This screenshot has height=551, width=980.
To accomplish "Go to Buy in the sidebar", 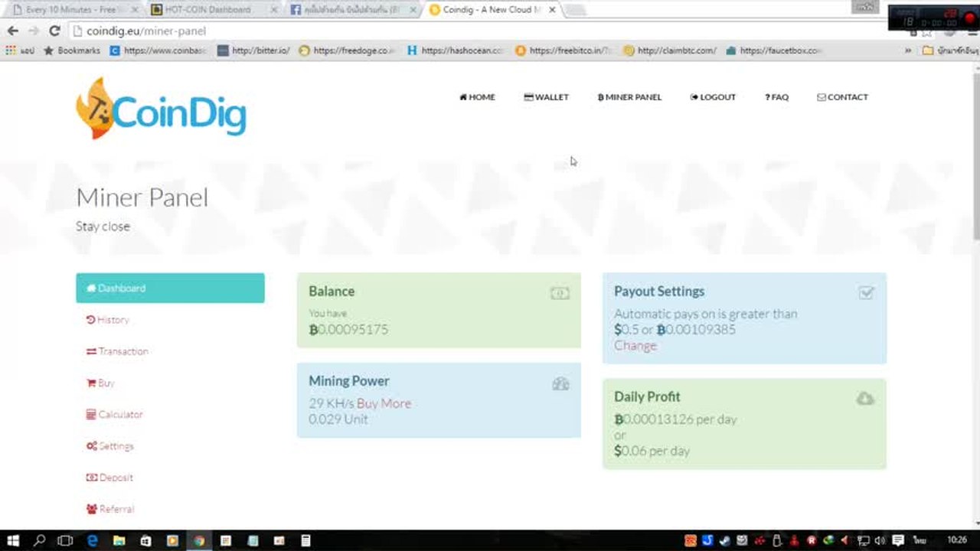I will tap(100, 383).
